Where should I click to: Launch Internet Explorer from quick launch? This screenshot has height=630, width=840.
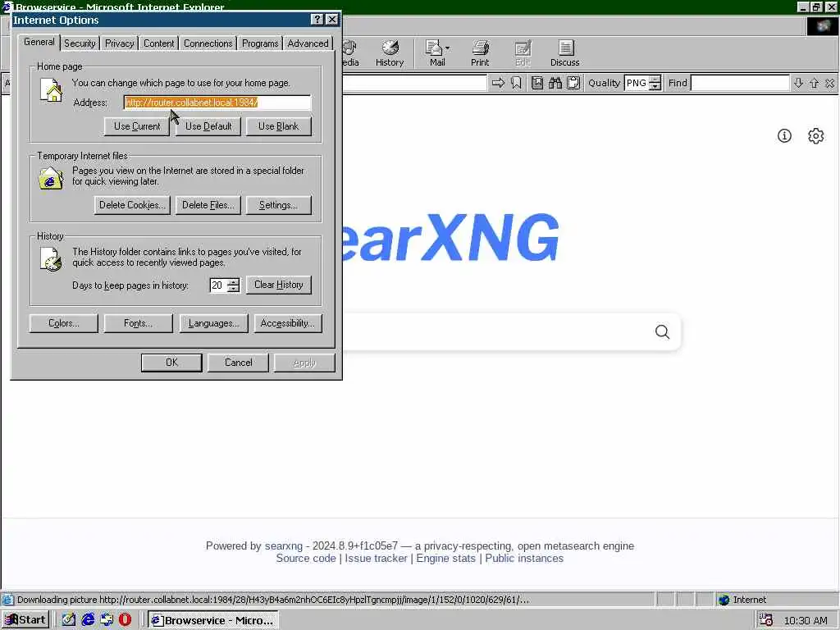point(88,620)
